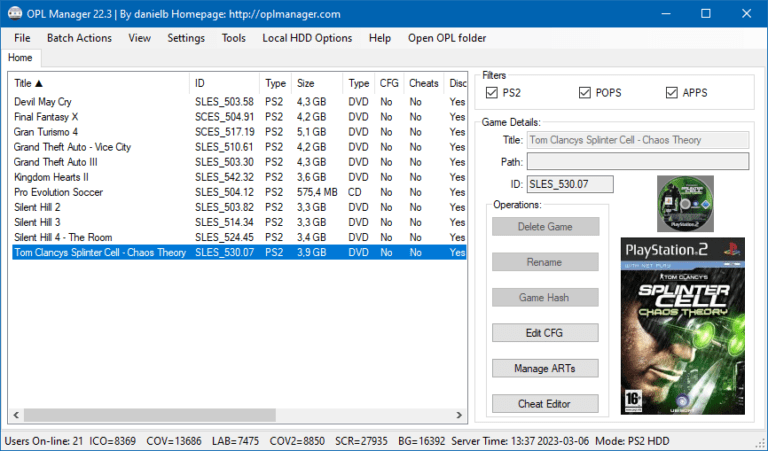Open the Cheat Editor

545,404
